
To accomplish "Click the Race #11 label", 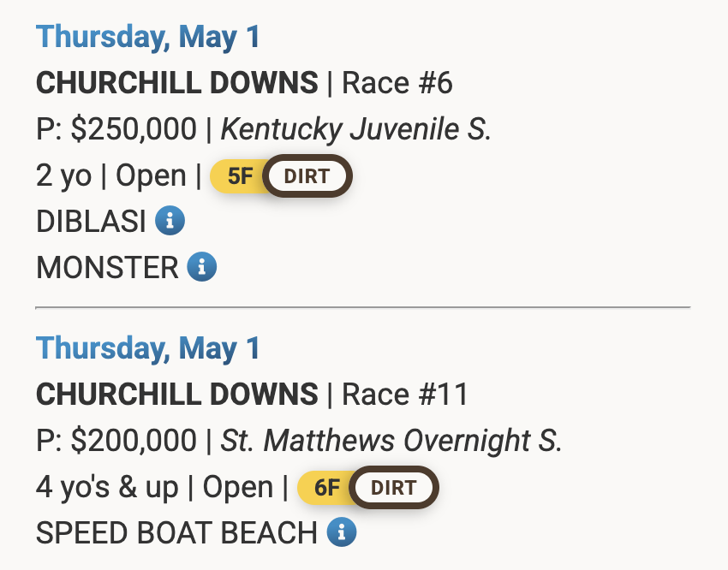I will tap(405, 395).
